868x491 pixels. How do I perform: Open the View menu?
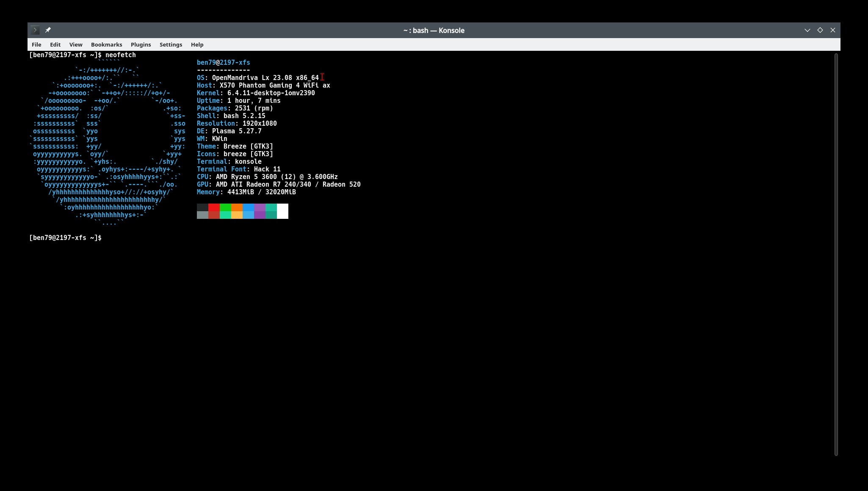pyautogui.click(x=76, y=44)
